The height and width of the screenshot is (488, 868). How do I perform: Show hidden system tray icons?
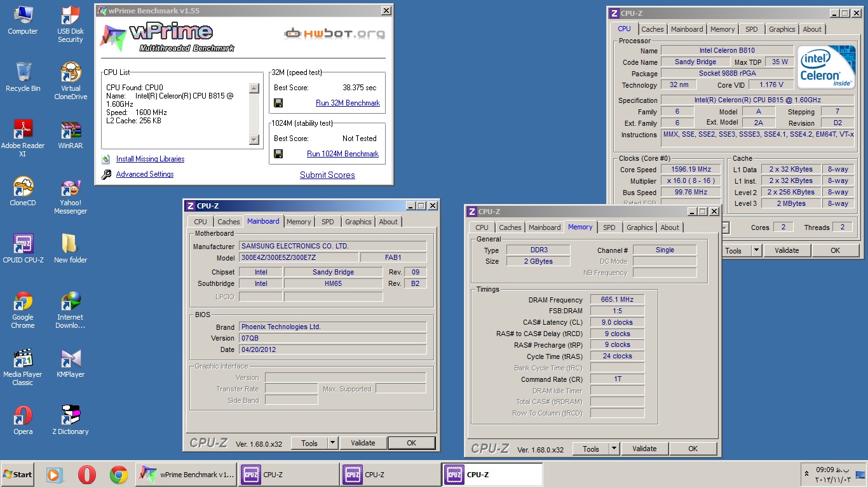(806, 474)
